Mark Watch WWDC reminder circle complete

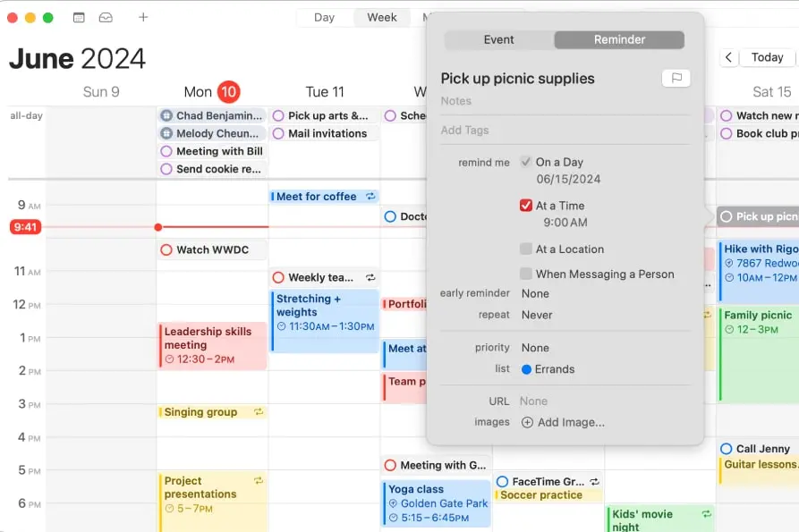[166, 250]
